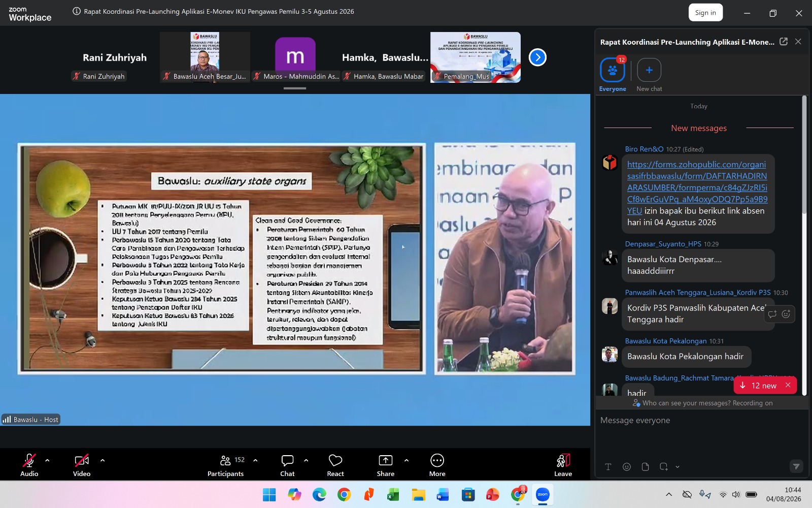Start a New chat

(649, 74)
